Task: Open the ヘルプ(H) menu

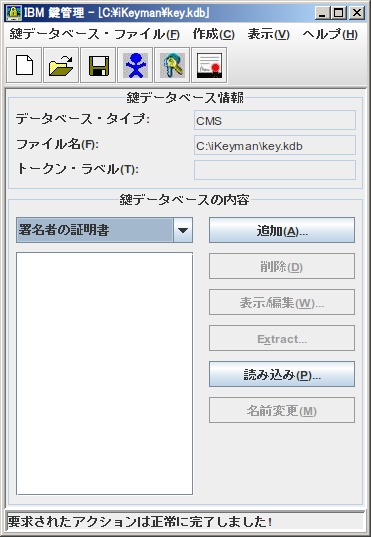Action: (330, 34)
